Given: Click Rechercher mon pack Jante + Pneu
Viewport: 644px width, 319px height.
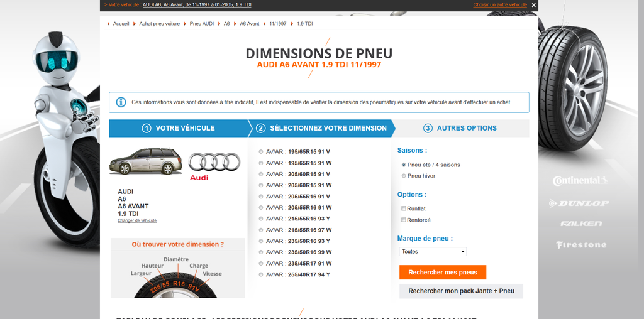Looking at the screenshot, I should pyautogui.click(x=461, y=291).
